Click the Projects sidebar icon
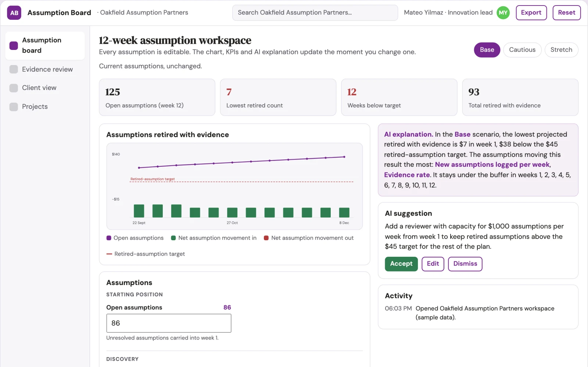 tap(14, 107)
